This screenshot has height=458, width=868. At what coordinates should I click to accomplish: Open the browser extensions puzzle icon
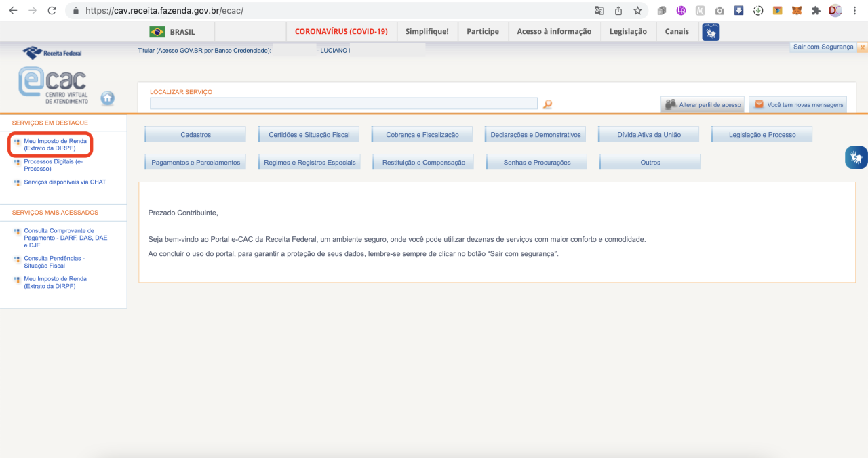pos(815,10)
